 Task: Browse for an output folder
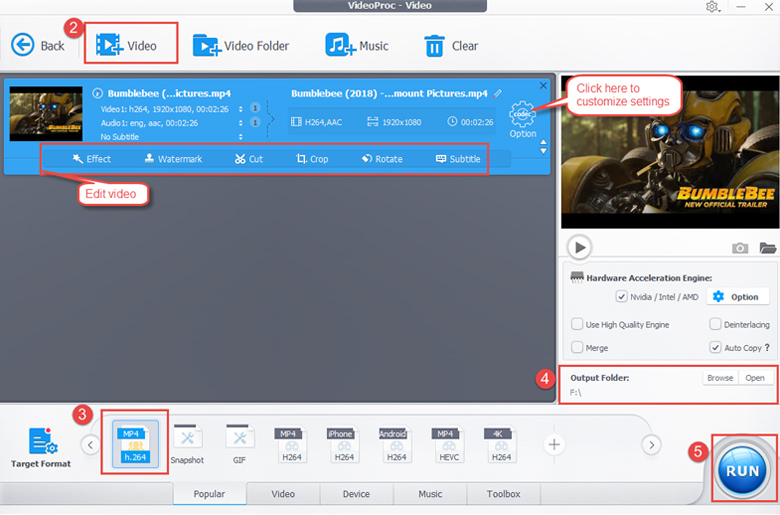[720, 378]
